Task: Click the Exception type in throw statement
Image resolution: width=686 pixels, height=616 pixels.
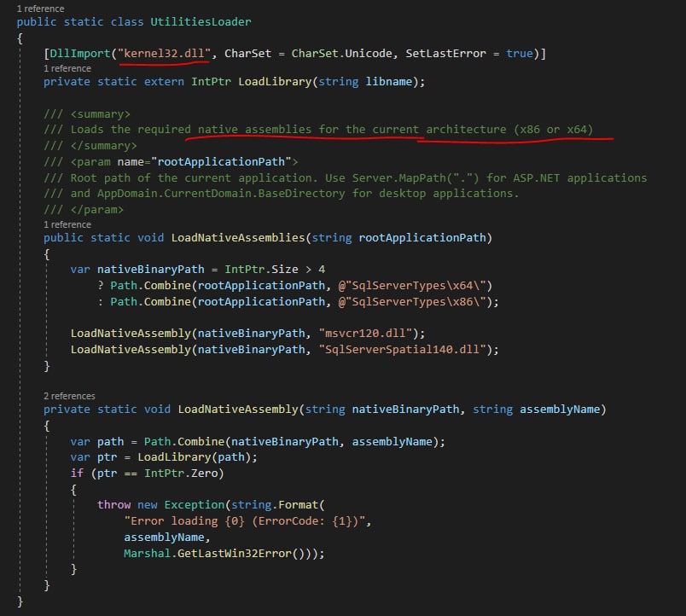Action: point(195,505)
